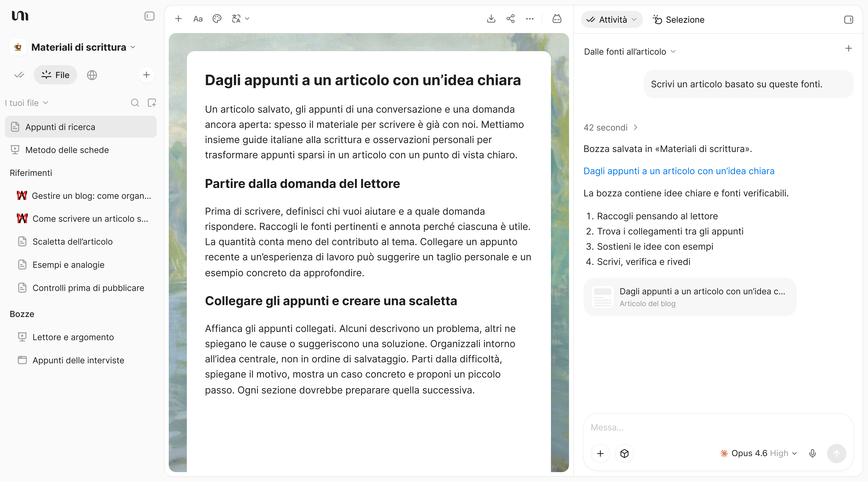This screenshot has height=482, width=868.
Task: Toggle the right panel layout icon
Action: click(848, 20)
